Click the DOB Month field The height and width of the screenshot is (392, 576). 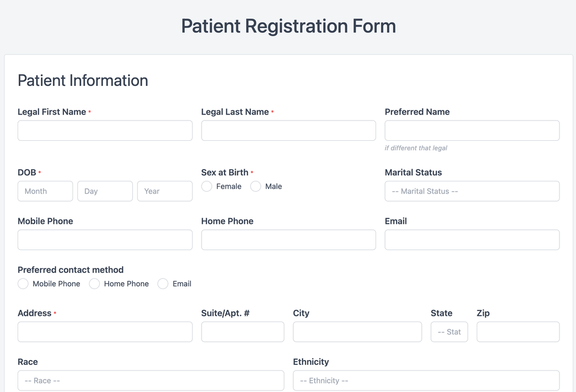click(45, 191)
